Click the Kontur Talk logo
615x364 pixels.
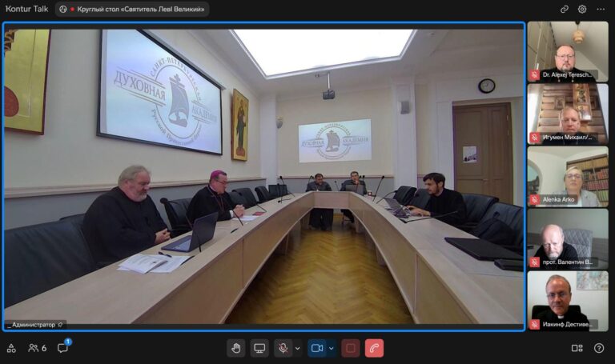26,9
